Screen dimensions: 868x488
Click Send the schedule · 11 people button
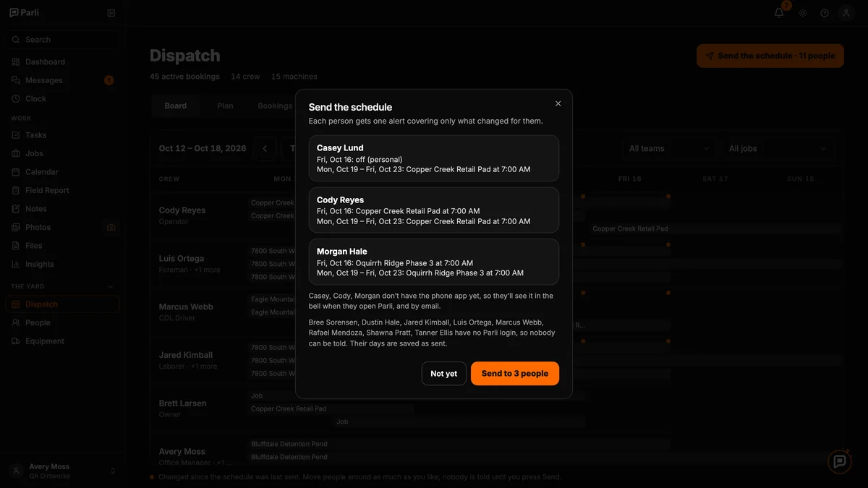click(770, 56)
